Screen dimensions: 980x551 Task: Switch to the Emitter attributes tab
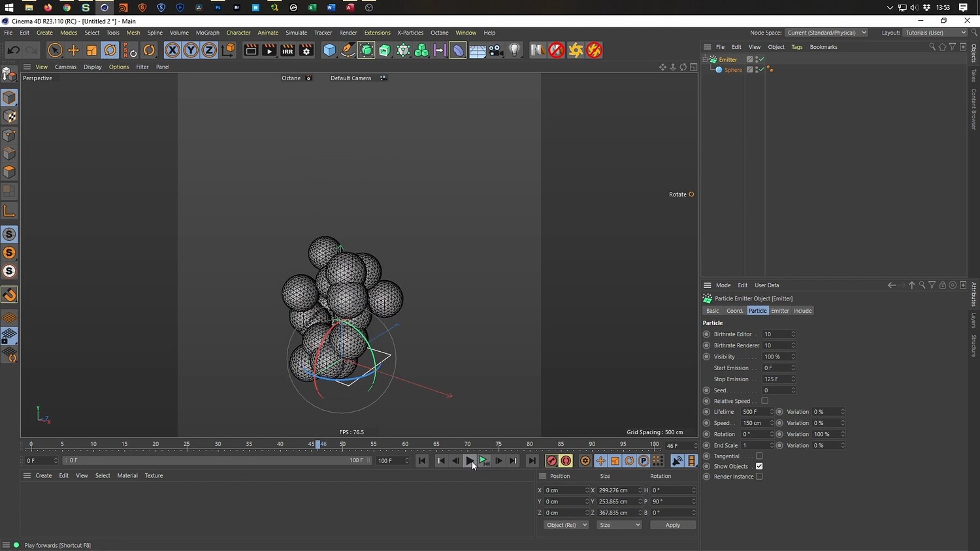click(780, 311)
